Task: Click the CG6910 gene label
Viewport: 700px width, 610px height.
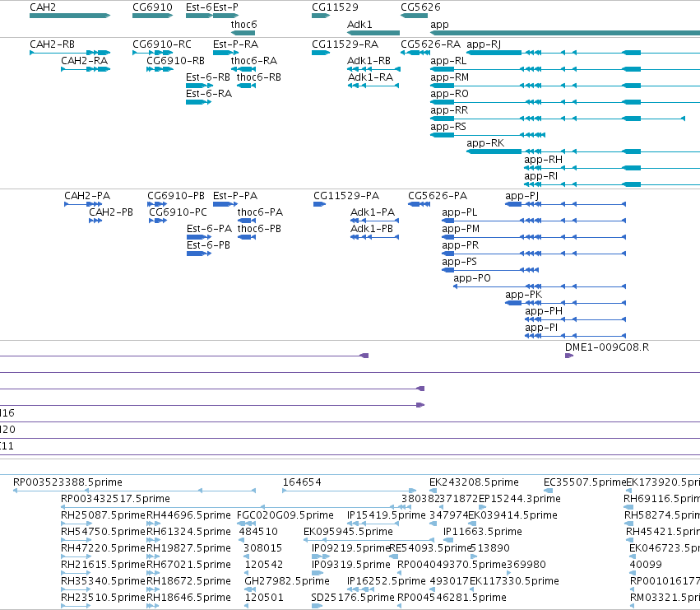Action: pos(152,7)
